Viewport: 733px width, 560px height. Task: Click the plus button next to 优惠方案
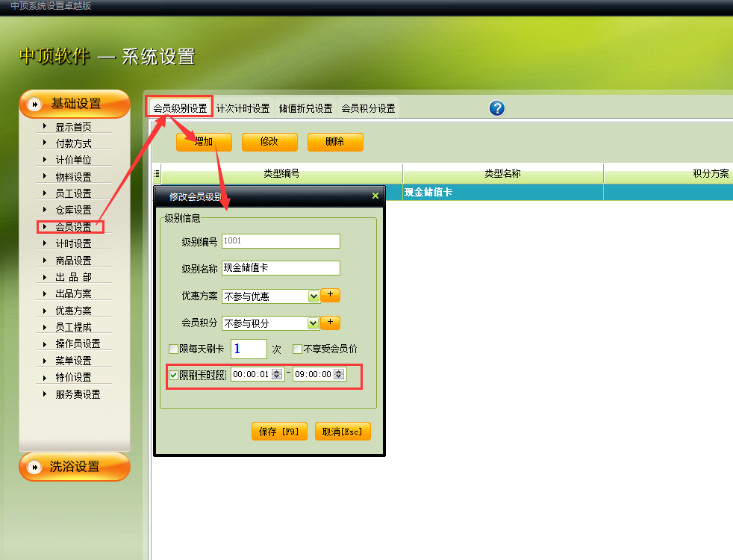click(331, 295)
